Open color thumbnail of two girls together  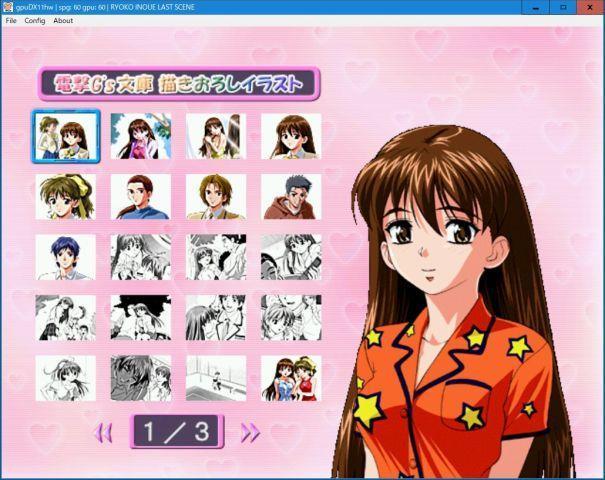291,379
